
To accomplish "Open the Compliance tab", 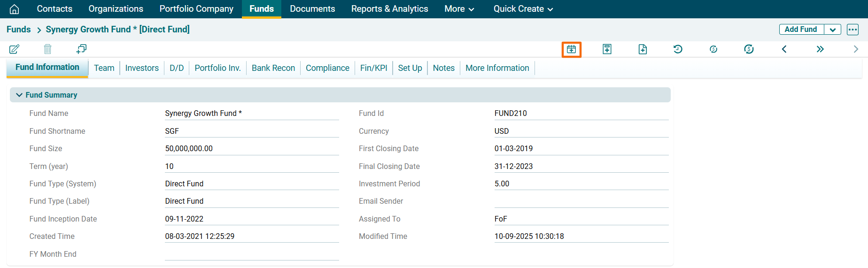I will pyautogui.click(x=327, y=68).
